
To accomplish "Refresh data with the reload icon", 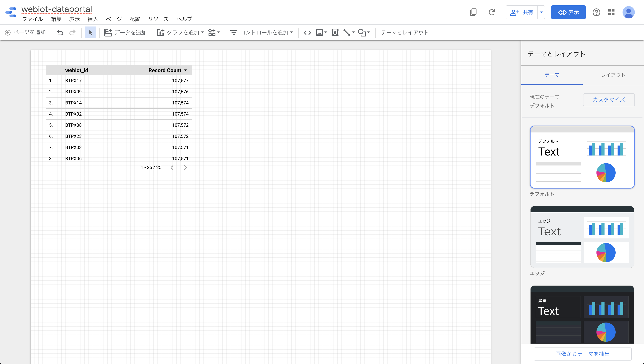I will pos(491,12).
